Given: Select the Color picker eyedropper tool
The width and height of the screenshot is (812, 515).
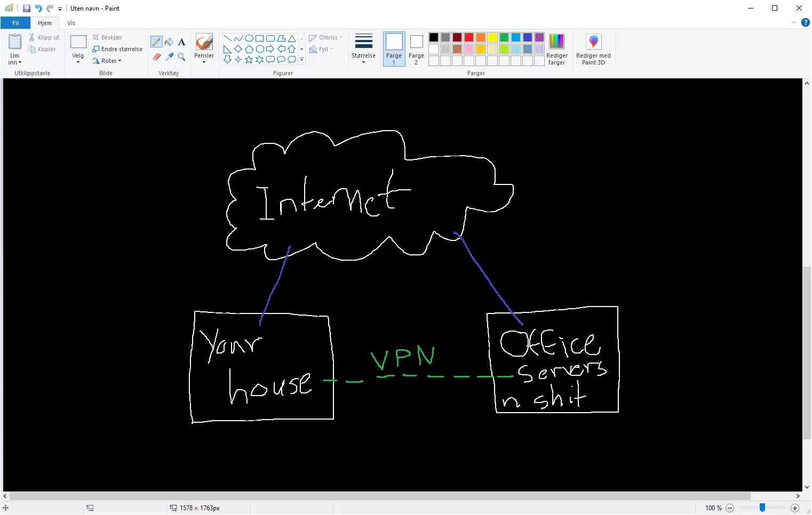Looking at the screenshot, I should (x=169, y=57).
